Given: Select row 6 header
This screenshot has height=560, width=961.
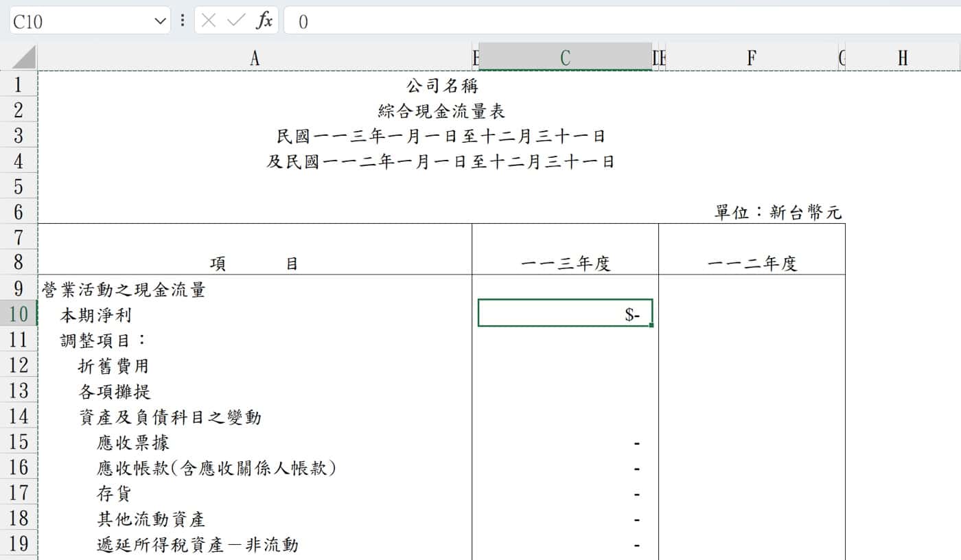Looking at the screenshot, I should tap(19, 212).
